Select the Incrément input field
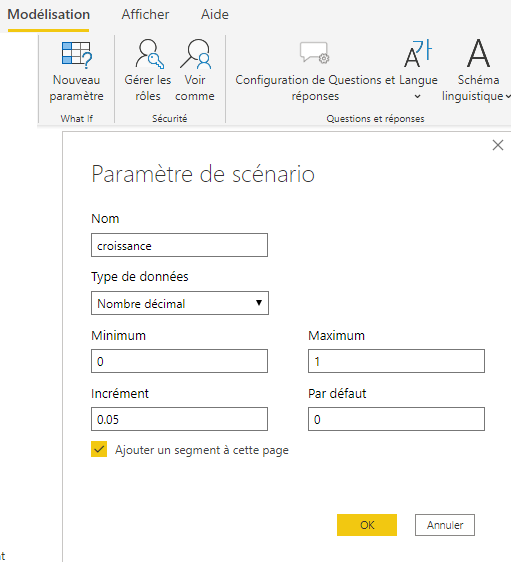This screenshot has height=562, width=511. coord(180,419)
